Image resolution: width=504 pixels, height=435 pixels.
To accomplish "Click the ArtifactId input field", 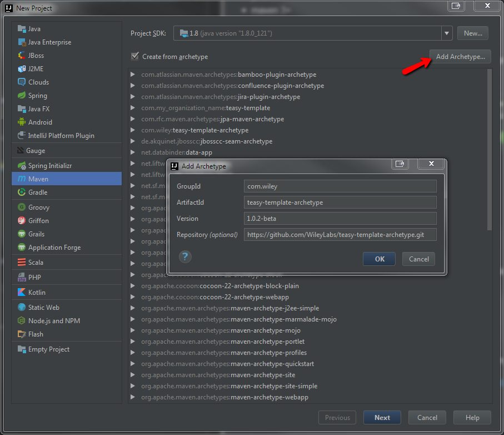I will [x=340, y=202].
